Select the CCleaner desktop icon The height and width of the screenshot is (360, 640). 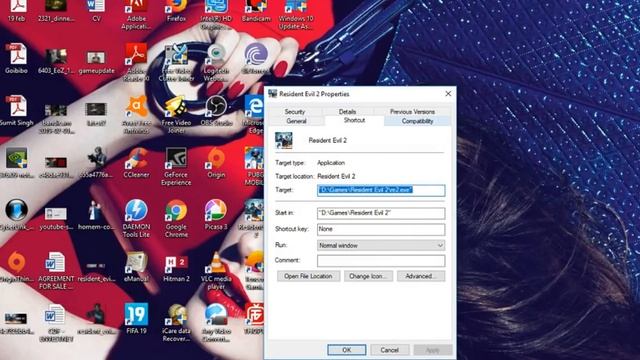point(136,163)
